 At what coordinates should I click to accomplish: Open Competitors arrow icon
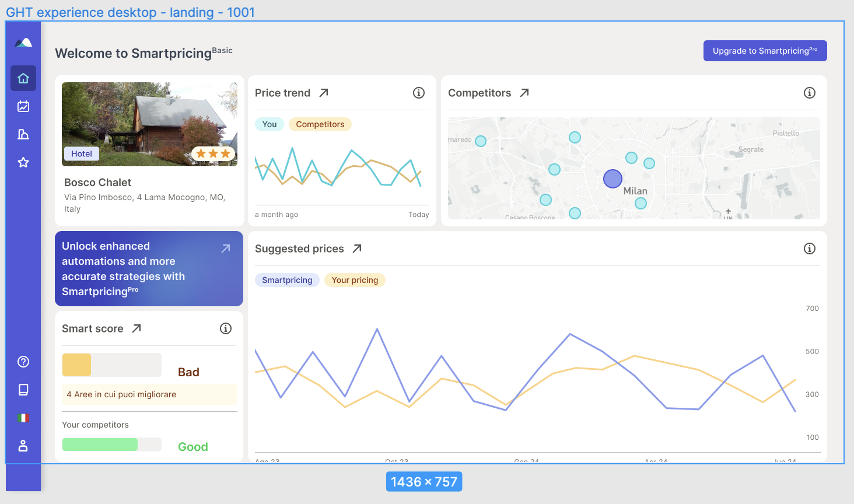pos(524,93)
